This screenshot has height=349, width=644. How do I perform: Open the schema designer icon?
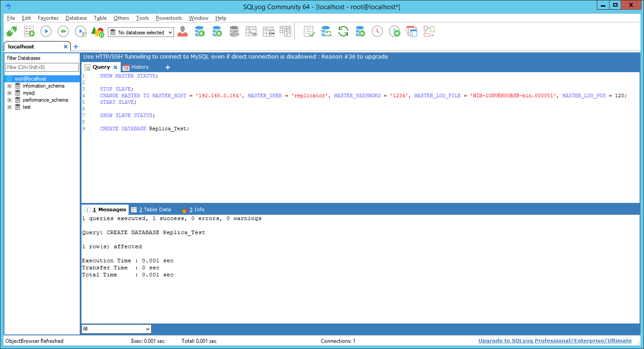tap(429, 31)
